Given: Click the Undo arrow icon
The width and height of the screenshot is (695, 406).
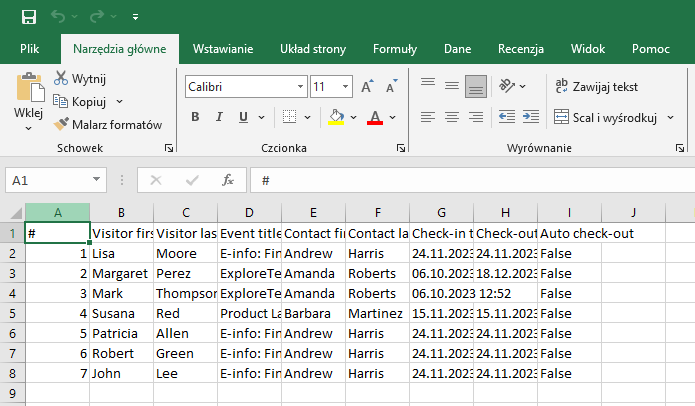Looking at the screenshot, I should [59, 17].
